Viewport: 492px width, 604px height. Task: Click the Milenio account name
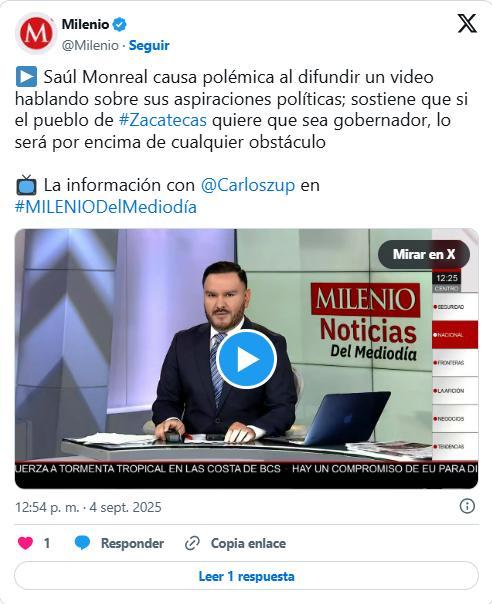click(86, 24)
